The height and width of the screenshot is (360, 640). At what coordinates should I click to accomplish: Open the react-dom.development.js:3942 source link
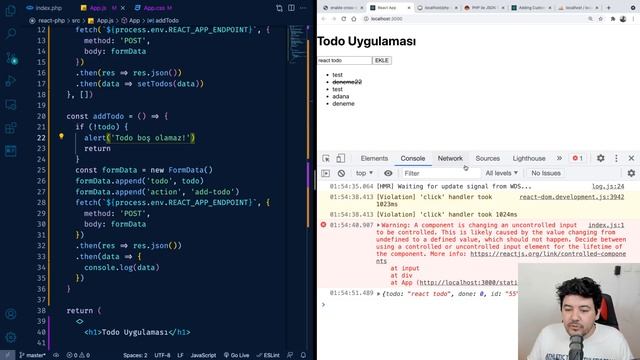pos(571,197)
